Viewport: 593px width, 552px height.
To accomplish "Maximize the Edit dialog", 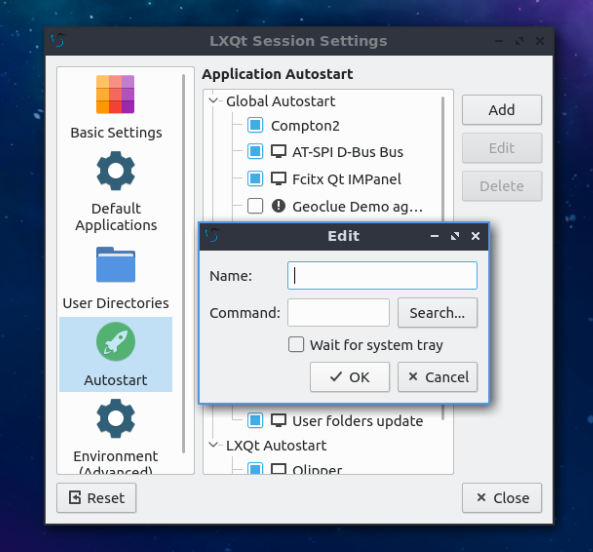I will (455, 236).
